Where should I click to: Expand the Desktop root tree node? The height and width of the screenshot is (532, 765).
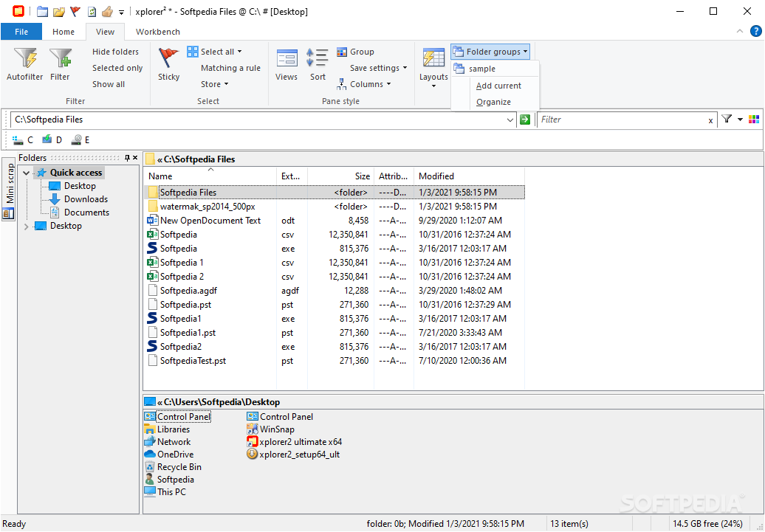(26, 226)
